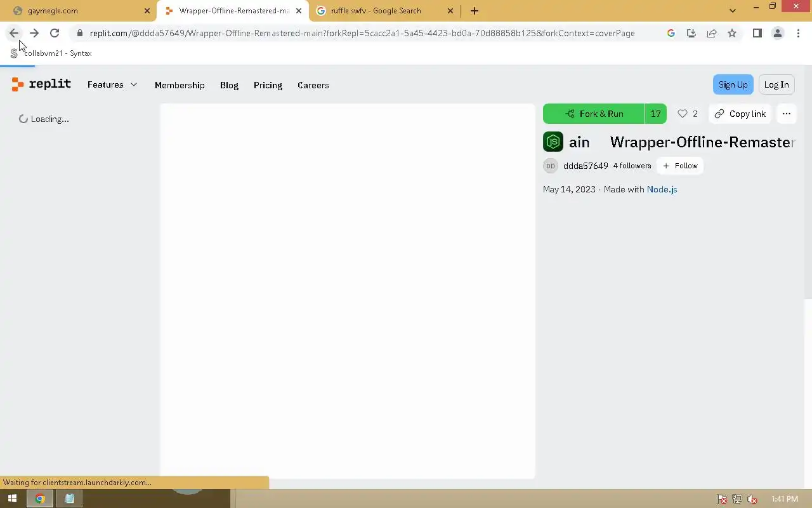
Task: Reload the current page
Action: point(55,33)
